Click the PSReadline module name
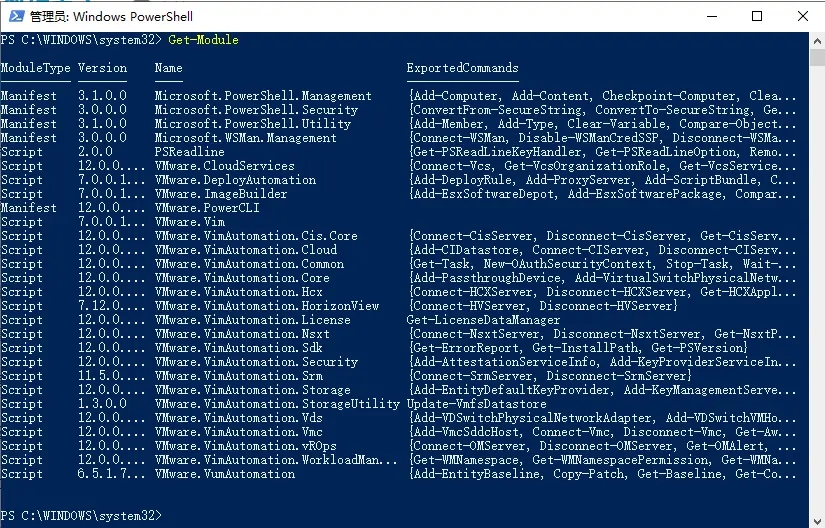The height and width of the screenshot is (528, 825). tap(189, 152)
